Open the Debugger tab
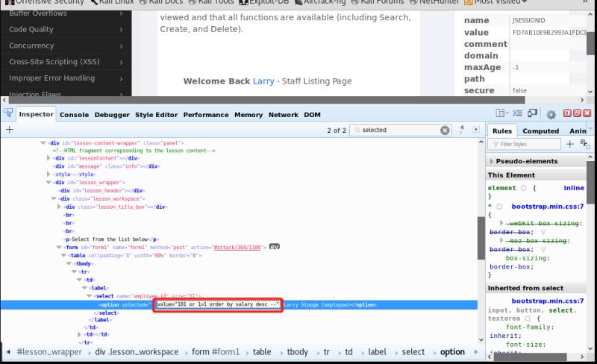 click(x=111, y=115)
